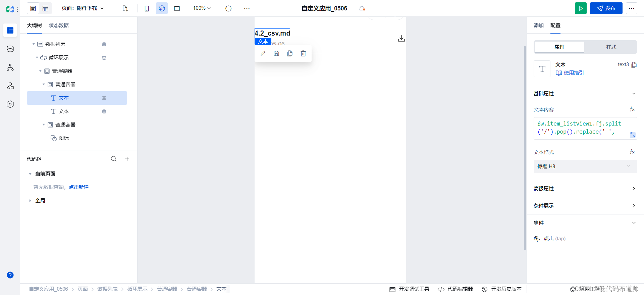Viewport: 644px width, 295px height.
Task: Open more options next to publish button
Action: tap(632, 8)
